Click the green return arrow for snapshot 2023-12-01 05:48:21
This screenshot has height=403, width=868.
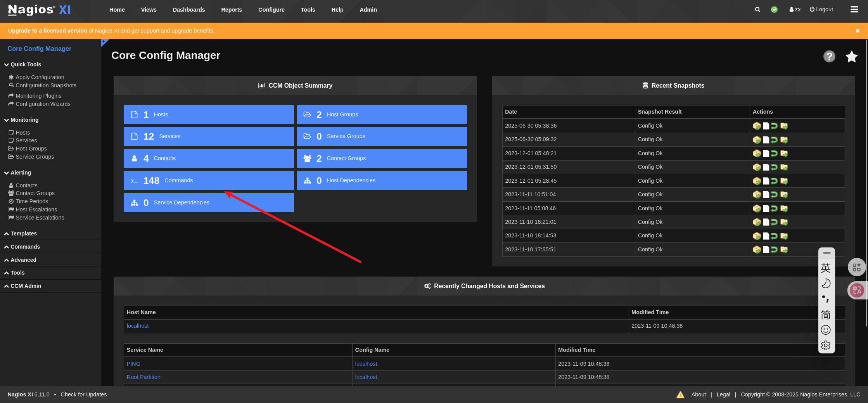tap(775, 154)
